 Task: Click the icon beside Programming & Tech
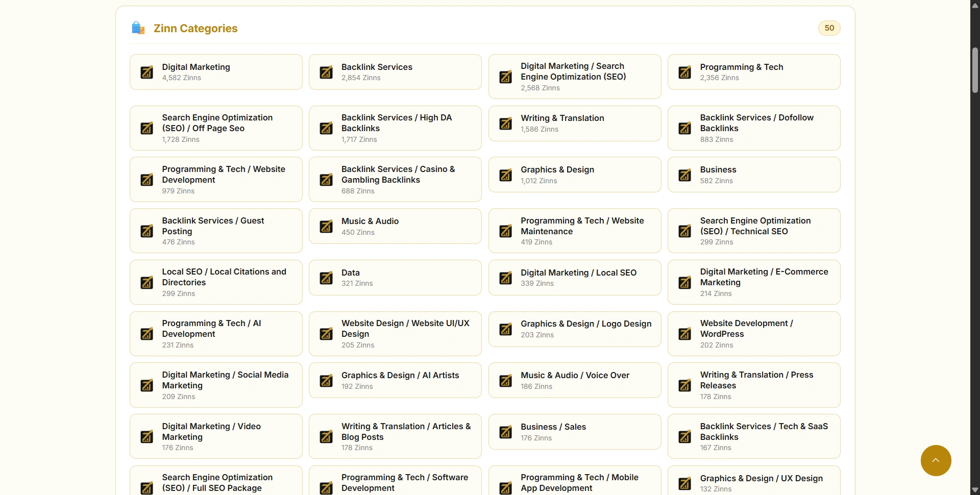tap(685, 72)
